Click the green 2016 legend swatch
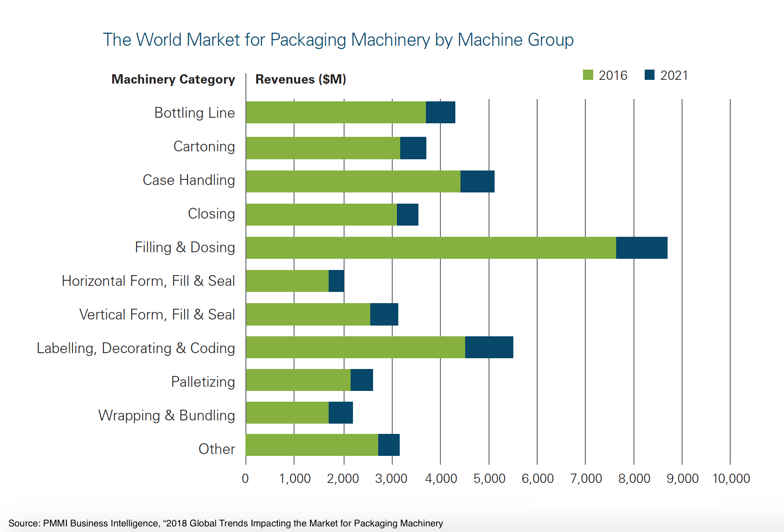784x532 pixels. pos(588,75)
